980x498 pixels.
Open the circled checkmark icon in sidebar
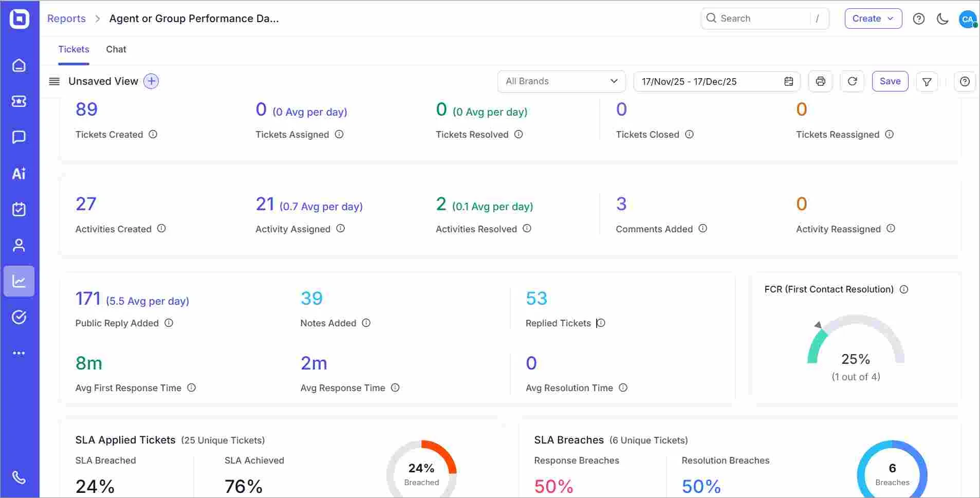point(19,317)
